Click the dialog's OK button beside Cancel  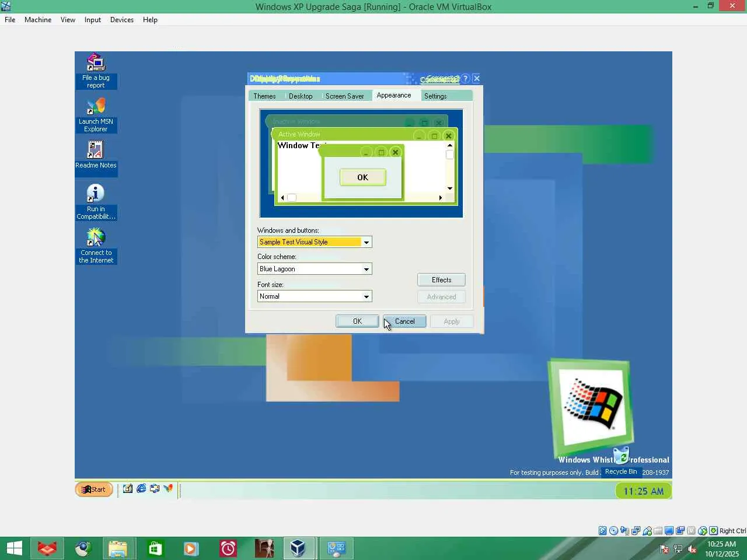(x=357, y=321)
